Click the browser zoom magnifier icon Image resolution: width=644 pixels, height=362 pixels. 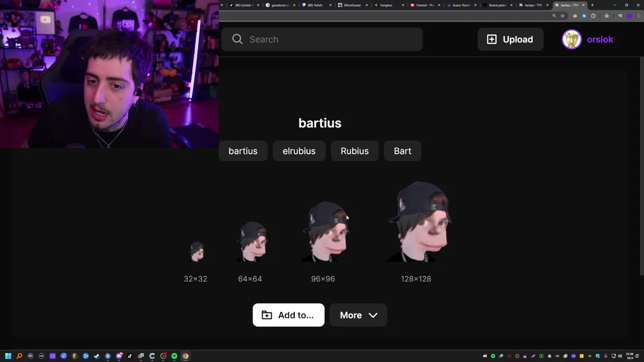[554, 16]
